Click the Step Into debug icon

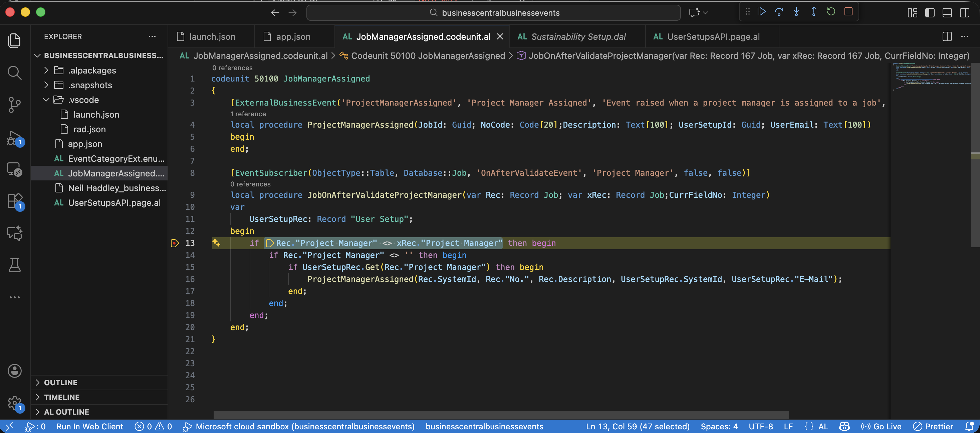(x=797, y=12)
